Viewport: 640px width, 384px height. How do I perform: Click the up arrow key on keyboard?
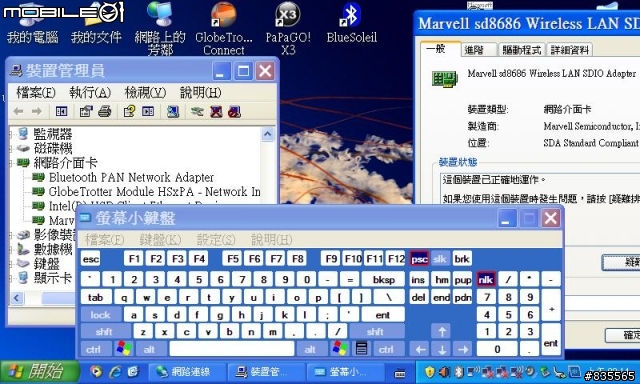coord(442,331)
